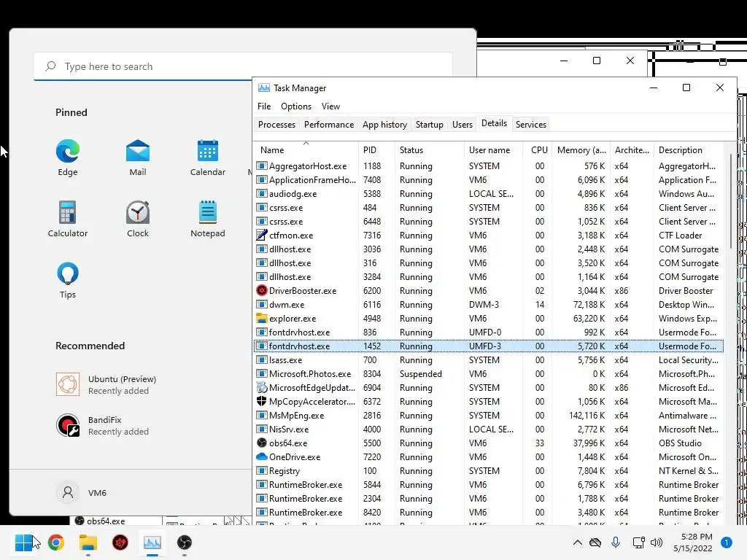Open Chrome from the taskbar
The width and height of the screenshot is (747, 560).
click(55, 542)
